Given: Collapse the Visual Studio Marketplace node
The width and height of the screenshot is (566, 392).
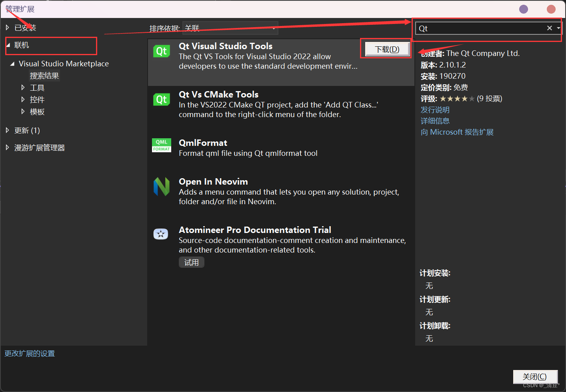Looking at the screenshot, I should coord(12,64).
